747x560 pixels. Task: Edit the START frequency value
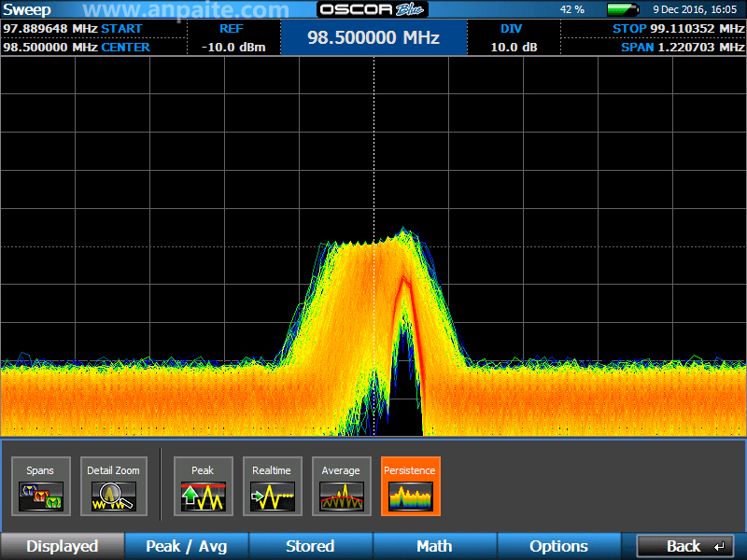click(x=73, y=29)
